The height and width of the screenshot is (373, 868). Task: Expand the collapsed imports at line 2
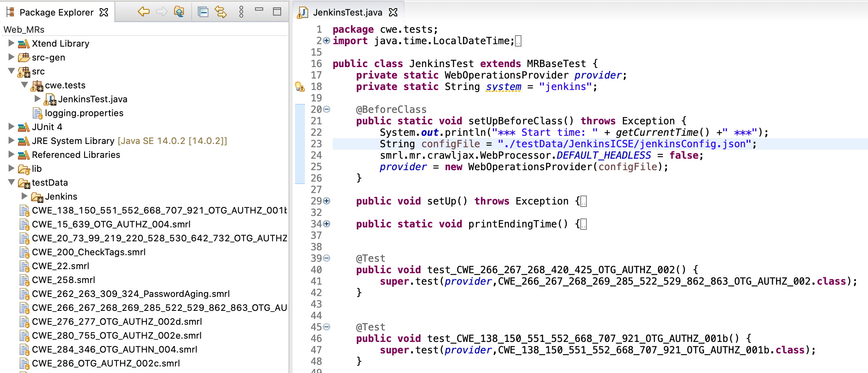[x=327, y=40]
